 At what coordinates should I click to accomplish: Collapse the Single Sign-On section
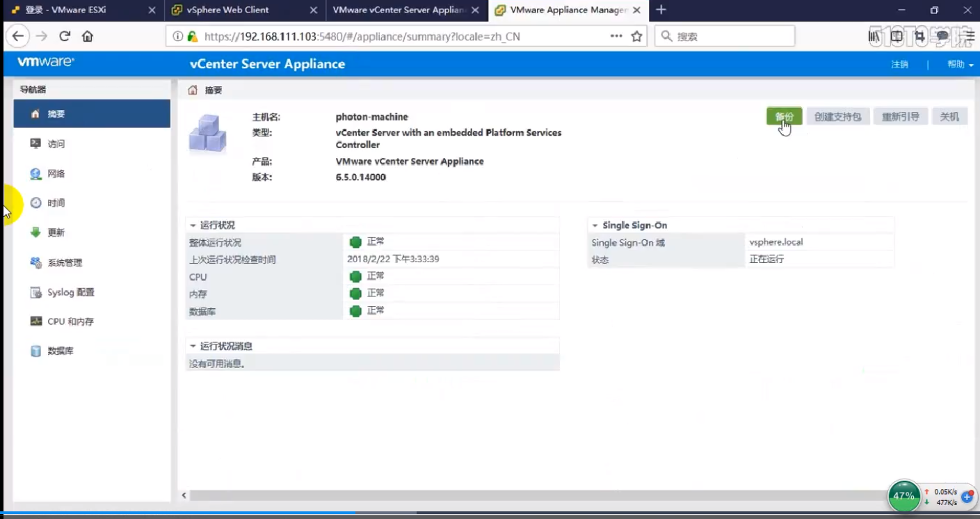coord(595,225)
